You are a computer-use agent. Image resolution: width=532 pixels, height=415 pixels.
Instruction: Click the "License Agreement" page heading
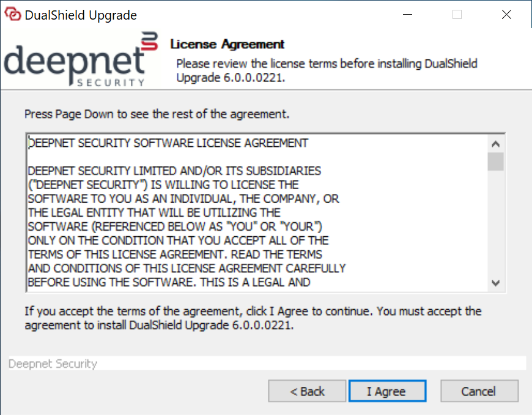pos(227,45)
